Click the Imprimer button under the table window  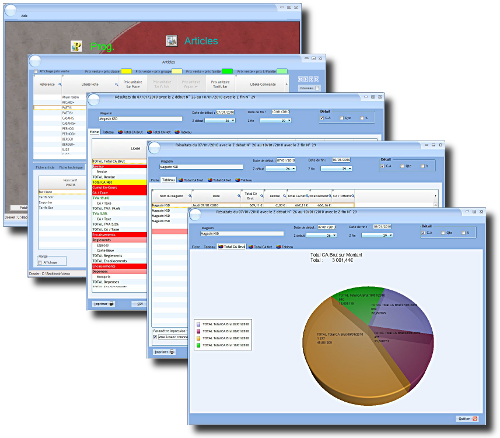[164, 352]
